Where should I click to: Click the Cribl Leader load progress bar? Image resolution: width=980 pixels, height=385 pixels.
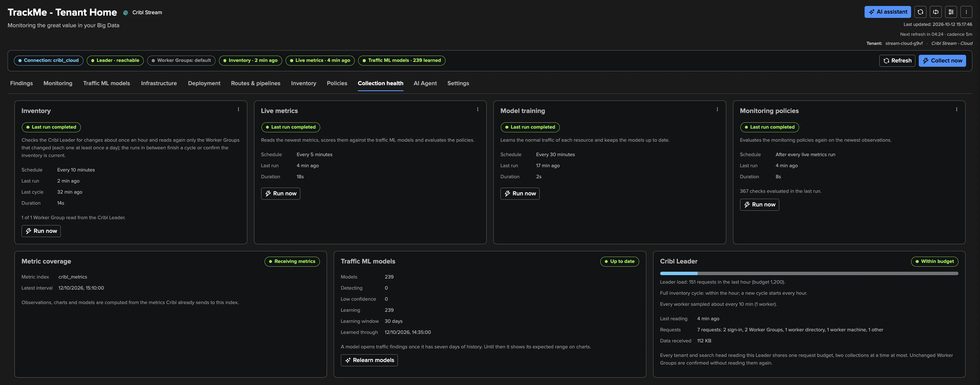[x=809, y=273]
